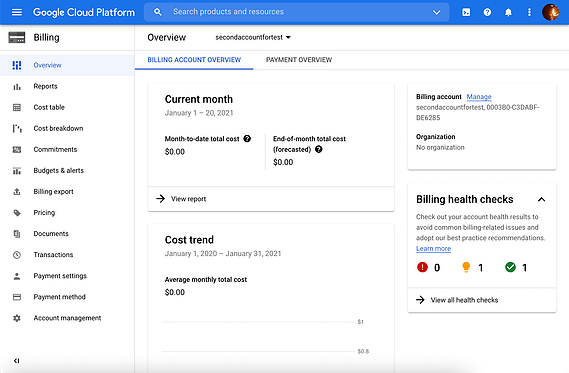Click the user profile avatar

[x=550, y=12]
